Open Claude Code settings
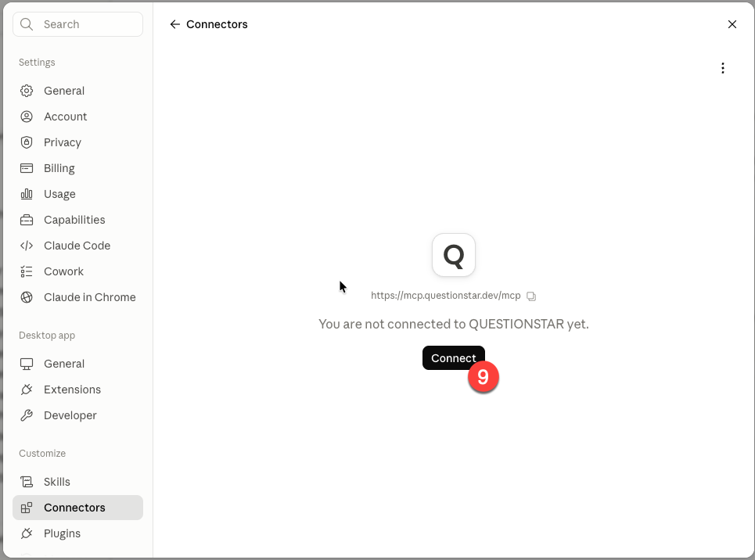The width and height of the screenshot is (755, 560). click(x=78, y=246)
